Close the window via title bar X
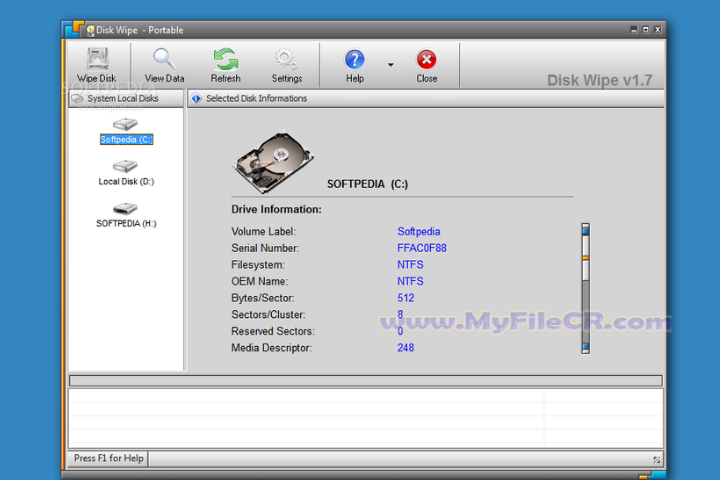Viewport: 720px width, 480px height. [658, 29]
